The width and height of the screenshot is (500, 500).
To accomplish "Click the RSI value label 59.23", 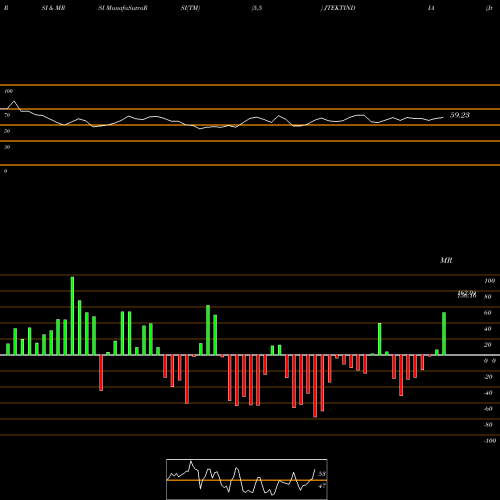I will click(x=460, y=115).
